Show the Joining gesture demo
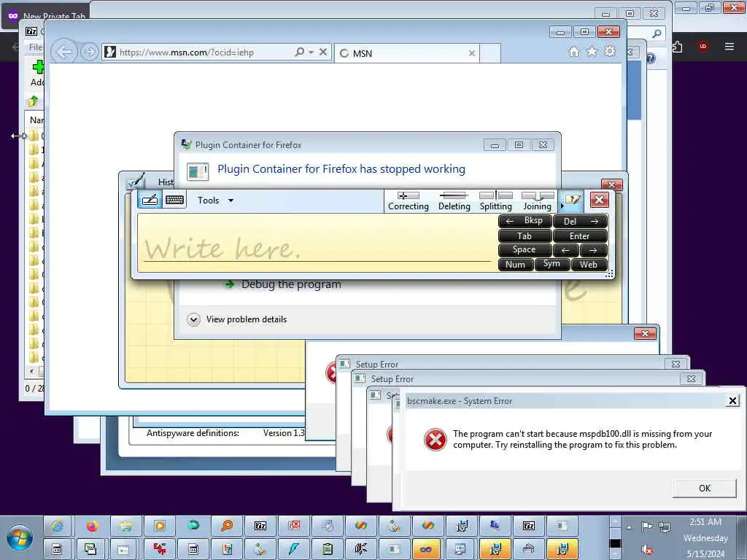747x560 pixels. 538,201
